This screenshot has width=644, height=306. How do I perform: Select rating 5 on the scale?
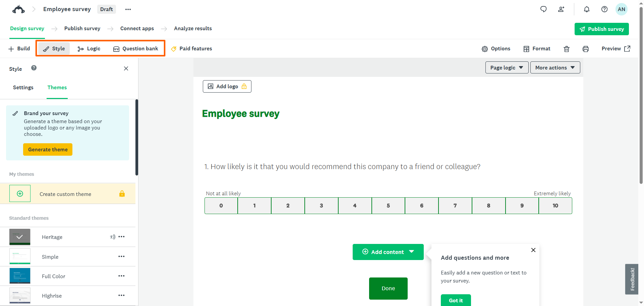(388, 206)
